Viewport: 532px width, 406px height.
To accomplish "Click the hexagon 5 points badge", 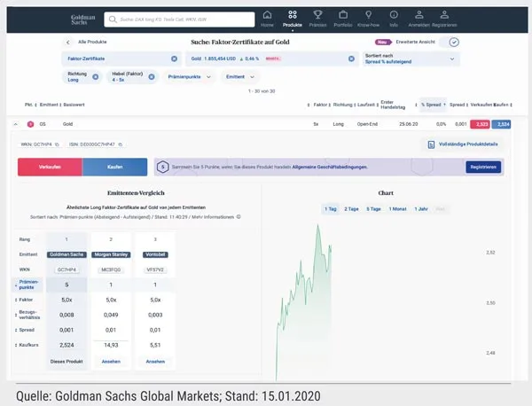I will (163, 167).
